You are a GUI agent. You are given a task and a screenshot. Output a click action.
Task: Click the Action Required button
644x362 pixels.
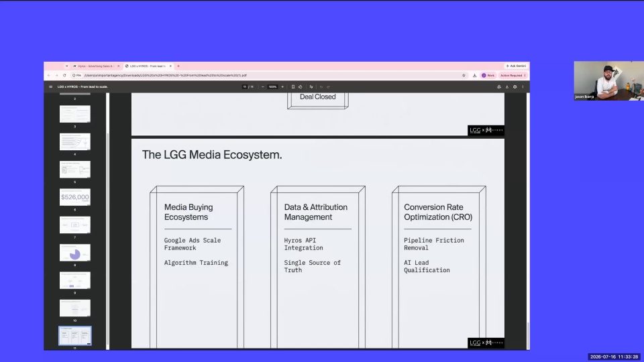[513, 76]
